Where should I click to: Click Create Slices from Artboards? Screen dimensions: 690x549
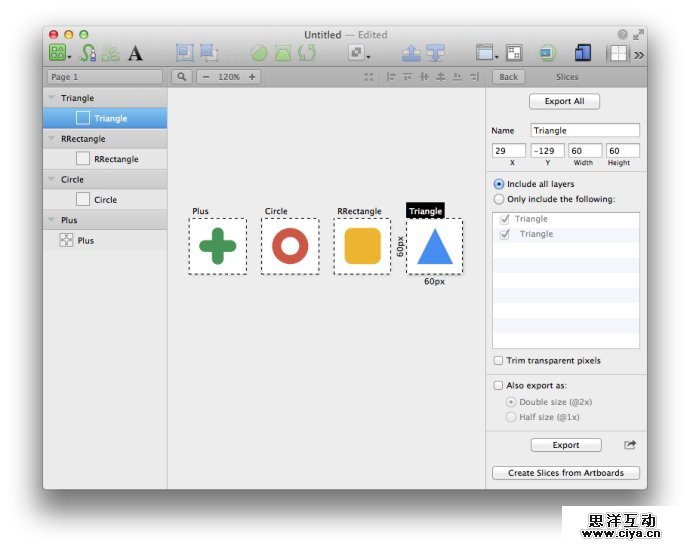[x=565, y=473]
